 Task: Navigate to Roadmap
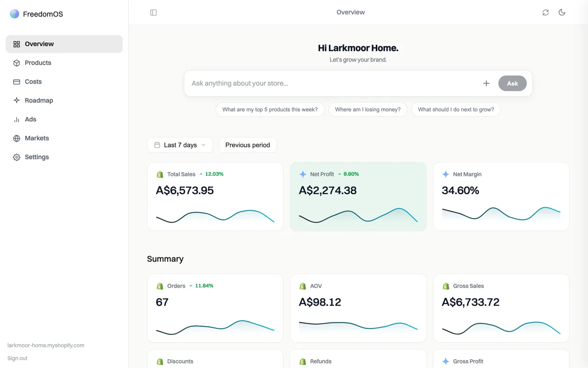(64, 101)
